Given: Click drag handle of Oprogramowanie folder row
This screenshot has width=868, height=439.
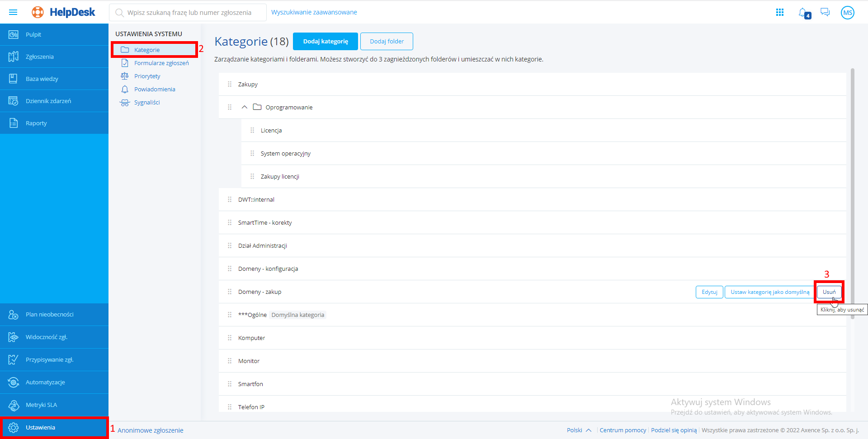Looking at the screenshot, I should click(230, 107).
